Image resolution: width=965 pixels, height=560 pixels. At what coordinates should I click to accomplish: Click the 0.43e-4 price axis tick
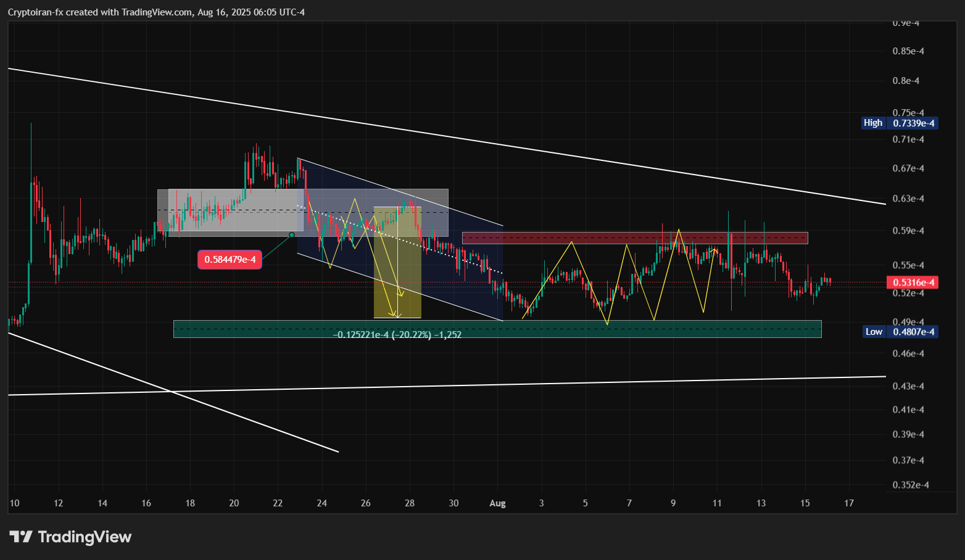(908, 386)
